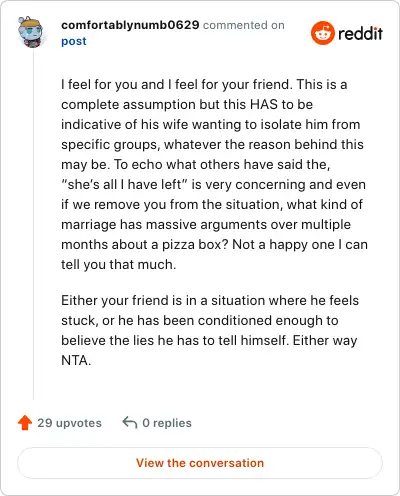
Task: Open the Reddit Snoo logo icon
Action: click(x=322, y=33)
